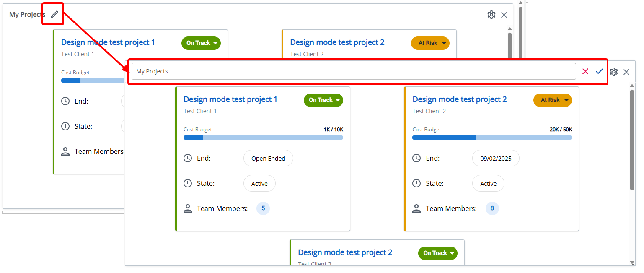Click the Team Members person icon on project 1
This screenshot has width=644, height=273.
pos(188,208)
